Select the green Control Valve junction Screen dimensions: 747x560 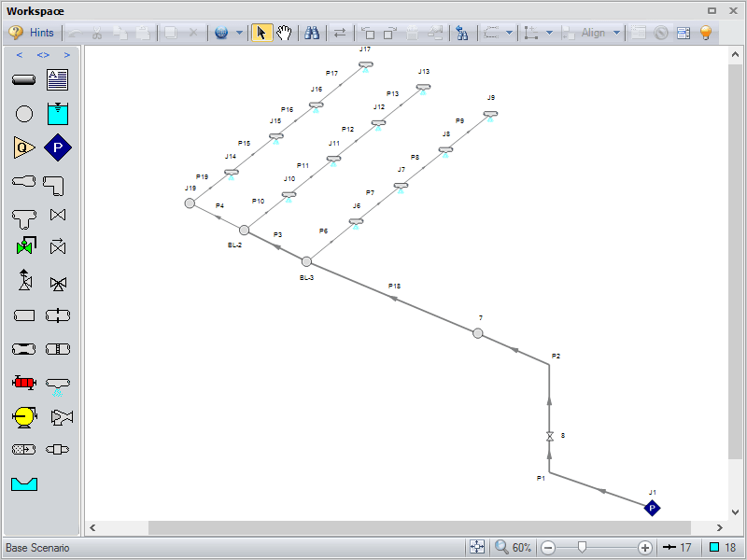(24, 248)
